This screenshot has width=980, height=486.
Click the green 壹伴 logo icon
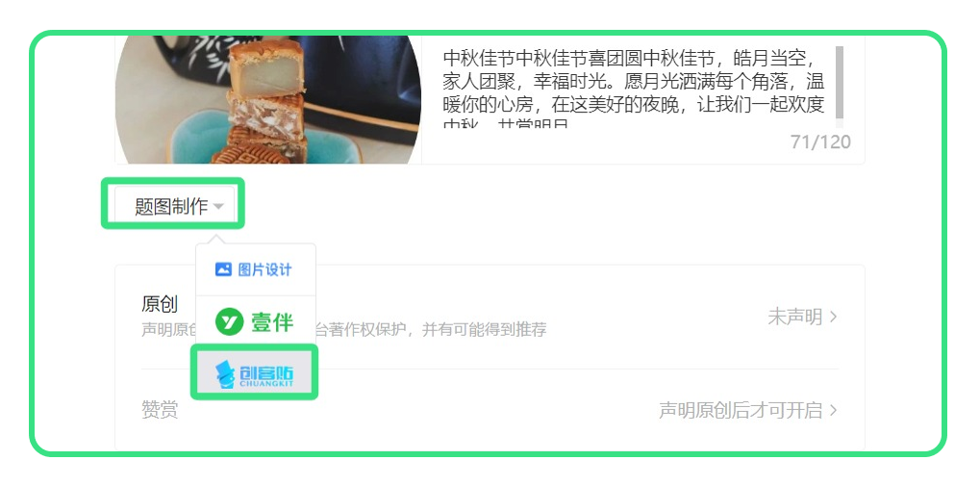tap(229, 322)
